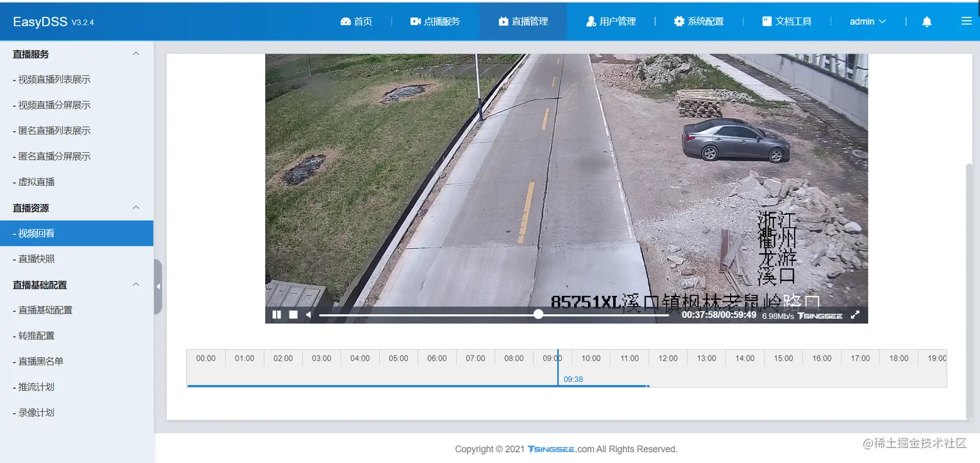Enter fullscreen with the expand icon
The height and width of the screenshot is (463, 980).
coord(855,315)
